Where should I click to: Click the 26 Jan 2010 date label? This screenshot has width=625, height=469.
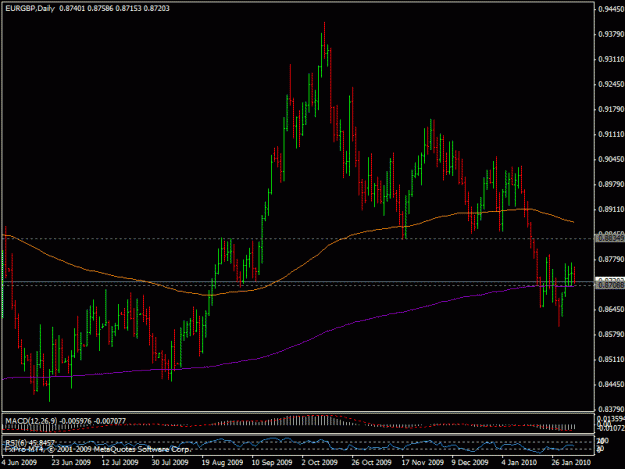click(x=571, y=462)
